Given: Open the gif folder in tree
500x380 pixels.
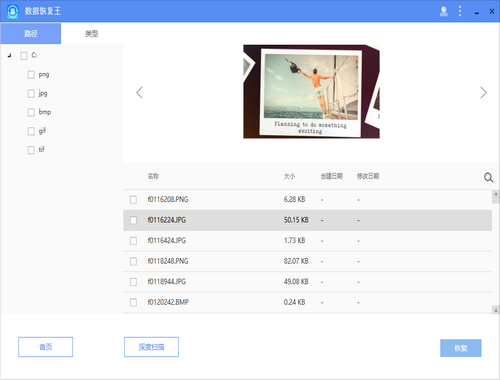Looking at the screenshot, I should click(42, 131).
